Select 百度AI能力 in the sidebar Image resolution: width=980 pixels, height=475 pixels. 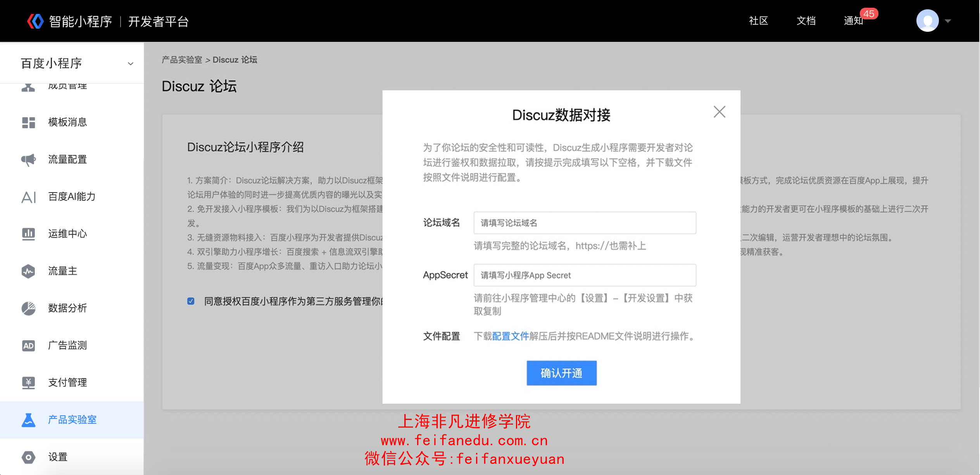(x=72, y=197)
